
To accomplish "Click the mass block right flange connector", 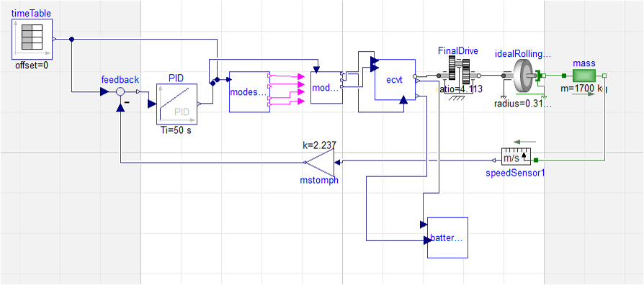I will 604,76.
